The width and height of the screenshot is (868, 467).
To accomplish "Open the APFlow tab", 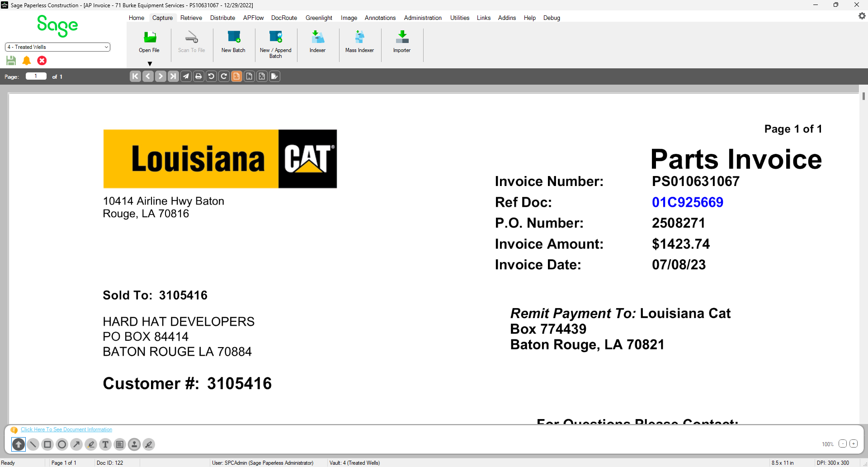I will point(253,18).
